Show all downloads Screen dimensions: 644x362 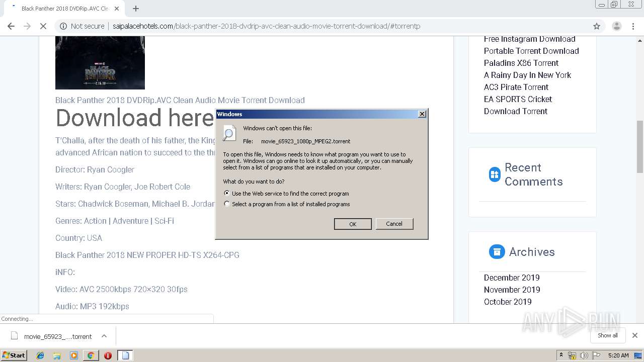coord(608,335)
